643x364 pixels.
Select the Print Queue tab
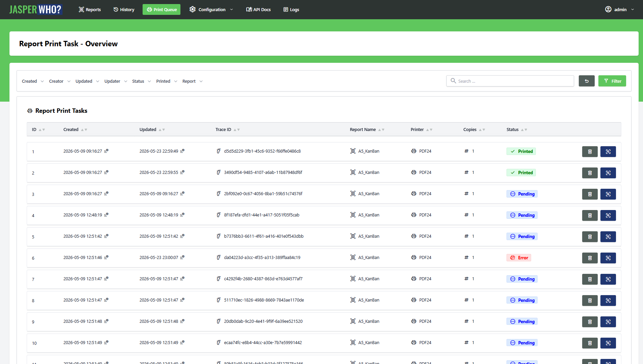point(162,9)
